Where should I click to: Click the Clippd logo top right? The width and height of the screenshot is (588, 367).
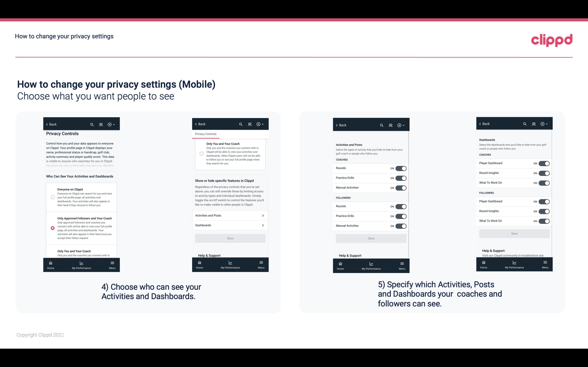(x=552, y=40)
